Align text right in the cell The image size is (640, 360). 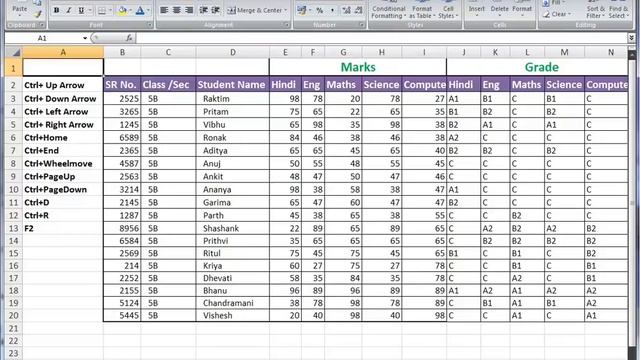189,10
